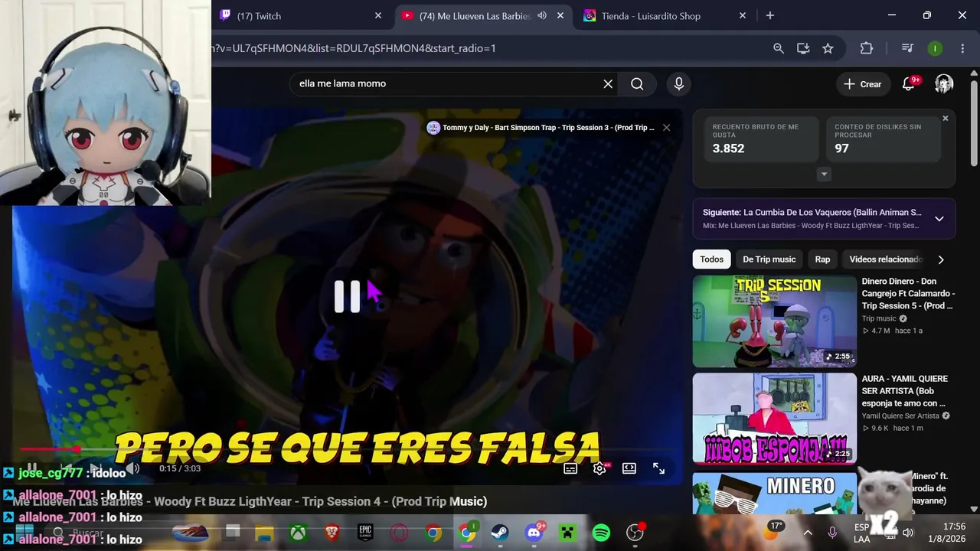Open the AURA Yamil Quiere Ser Artista thumbnail

775,419
